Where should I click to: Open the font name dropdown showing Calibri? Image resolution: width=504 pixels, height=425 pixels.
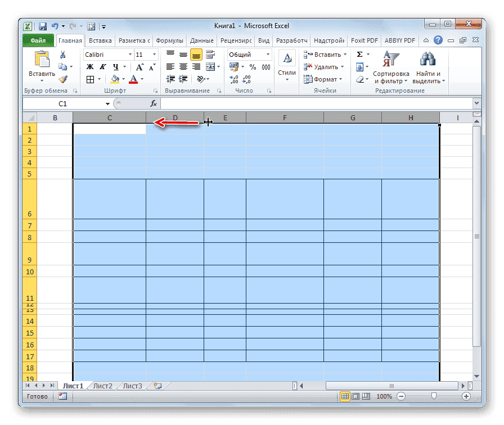pos(129,54)
